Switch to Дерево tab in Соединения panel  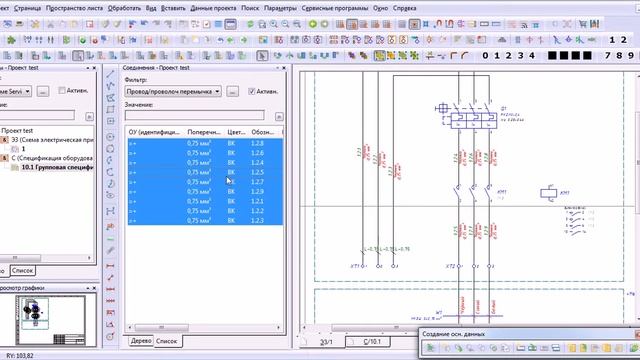[141, 341]
